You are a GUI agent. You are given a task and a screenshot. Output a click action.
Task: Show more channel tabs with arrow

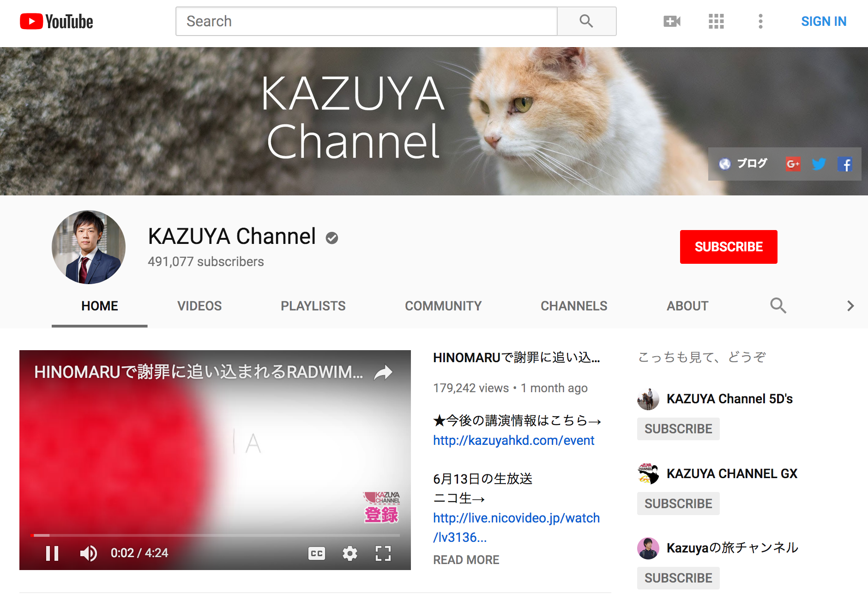850,306
